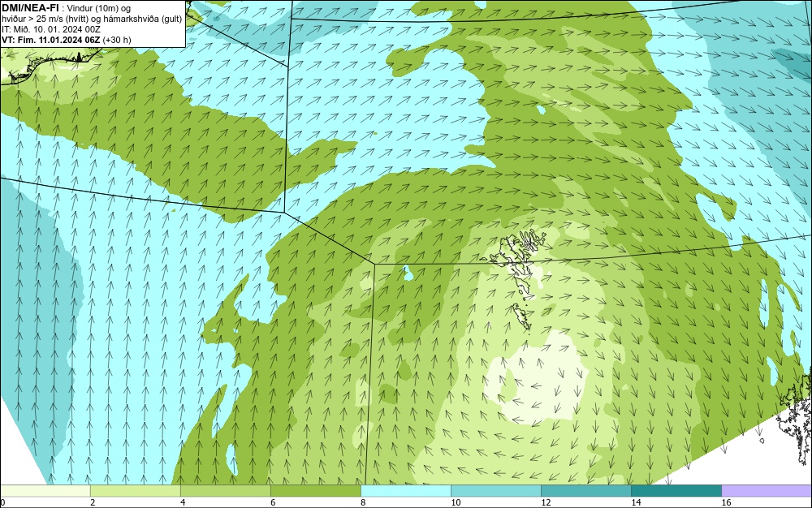The width and height of the screenshot is (812, 508).
Task: Click the legend value "2"
Action: pyautogui.click(x=93, y=502)
